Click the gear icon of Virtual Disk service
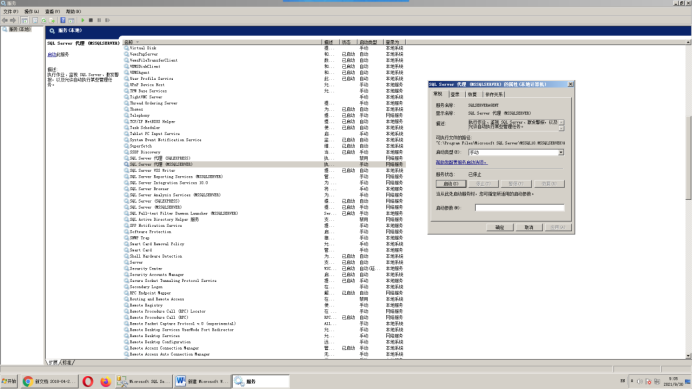 [x=126, y=48]
